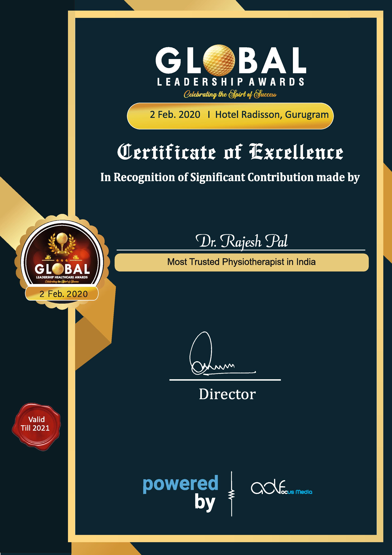392x555 pixels.
Task: Click the red wax seal reading Valid Till 2021
Action: pos(36,427)
